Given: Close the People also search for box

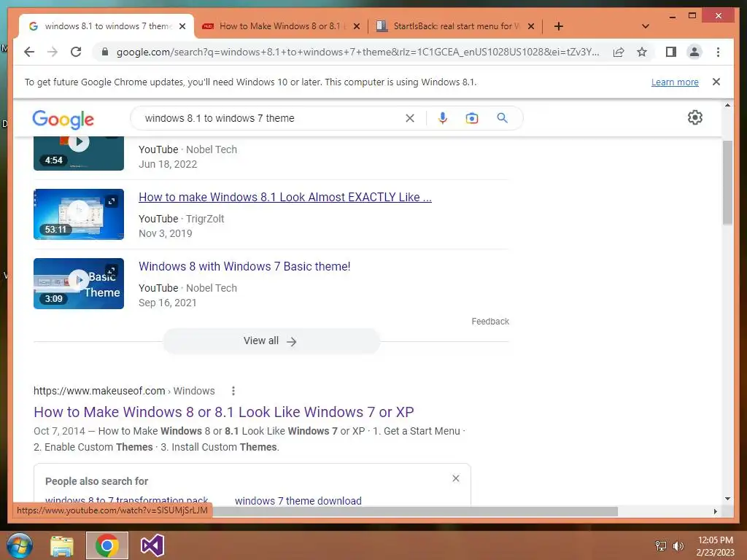Looking at the screenshot, I should pyautogui.click(x=455, y=478).
